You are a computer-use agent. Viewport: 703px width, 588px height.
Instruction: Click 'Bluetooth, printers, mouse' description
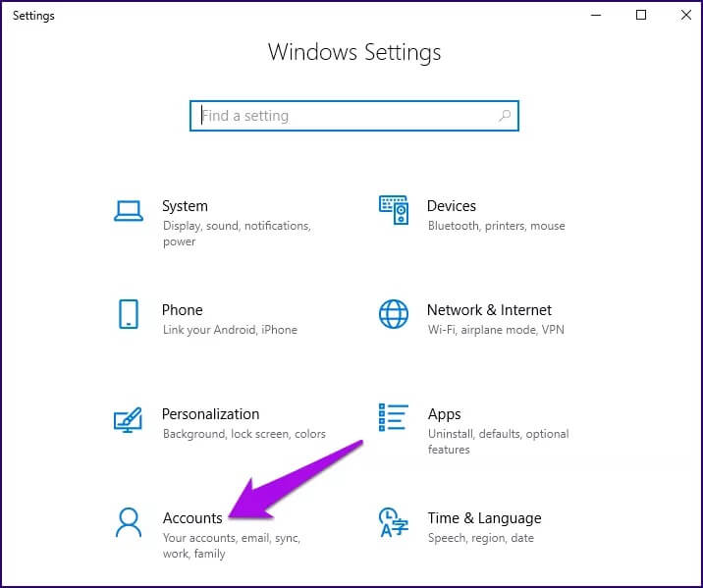(496, 226)
